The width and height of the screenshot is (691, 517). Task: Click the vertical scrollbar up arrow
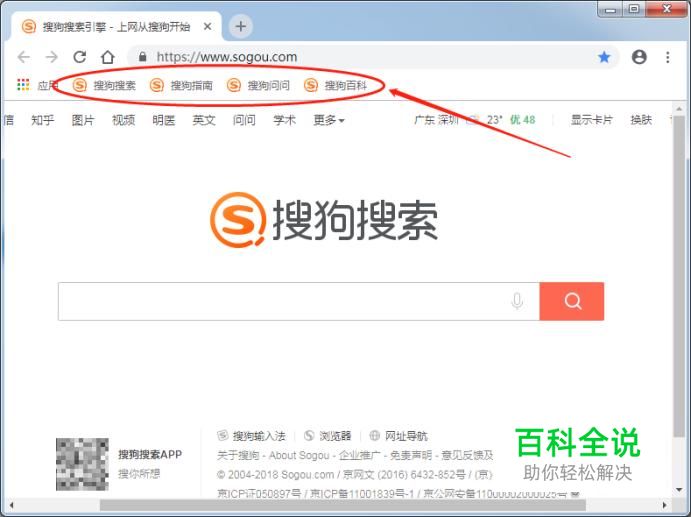[679, 108]
